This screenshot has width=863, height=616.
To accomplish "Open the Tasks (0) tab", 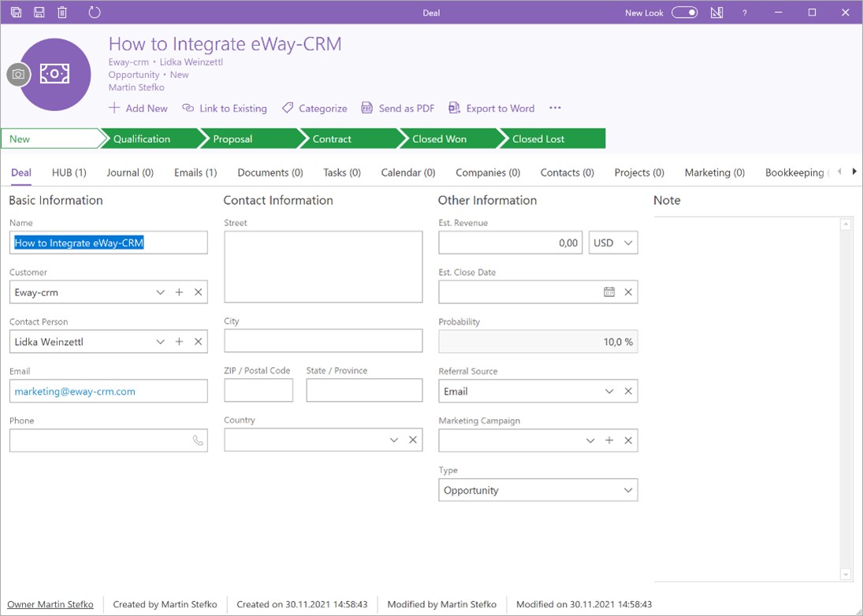I will point(342,173).
